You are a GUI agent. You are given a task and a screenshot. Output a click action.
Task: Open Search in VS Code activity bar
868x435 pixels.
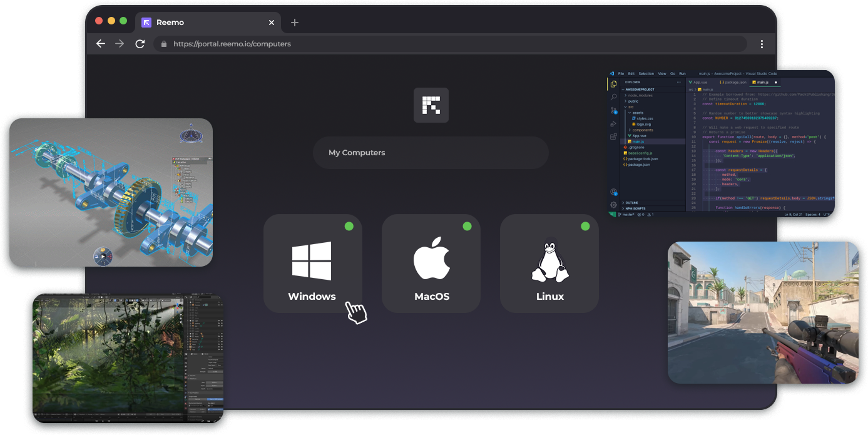coord(613,97)
